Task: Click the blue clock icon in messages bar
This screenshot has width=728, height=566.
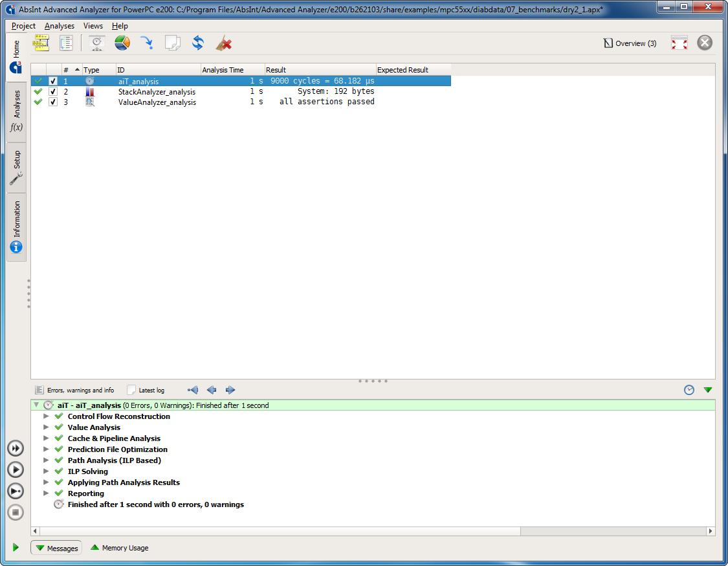Action: (x=689, y=390)
